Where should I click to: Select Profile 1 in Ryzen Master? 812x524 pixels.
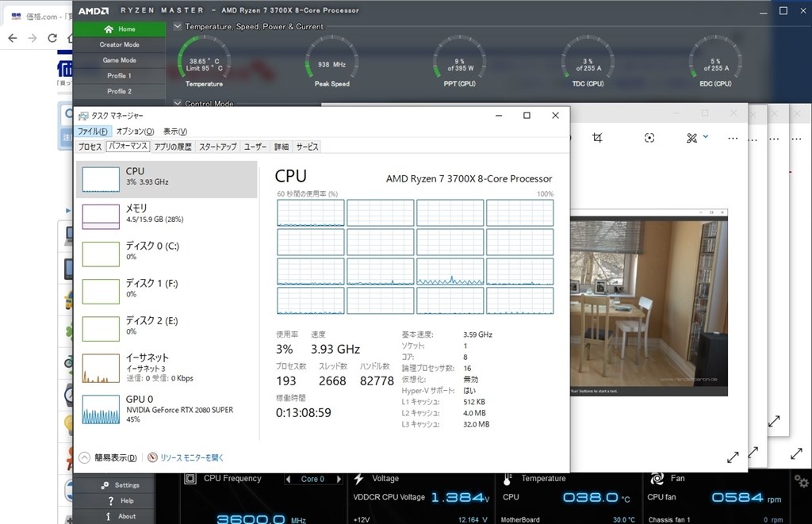(x=119, y=75)
